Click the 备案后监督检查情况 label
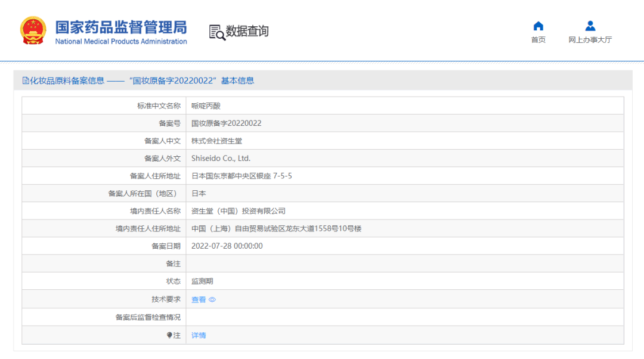Viewport: 644px width, 359px height. [148, 317]
